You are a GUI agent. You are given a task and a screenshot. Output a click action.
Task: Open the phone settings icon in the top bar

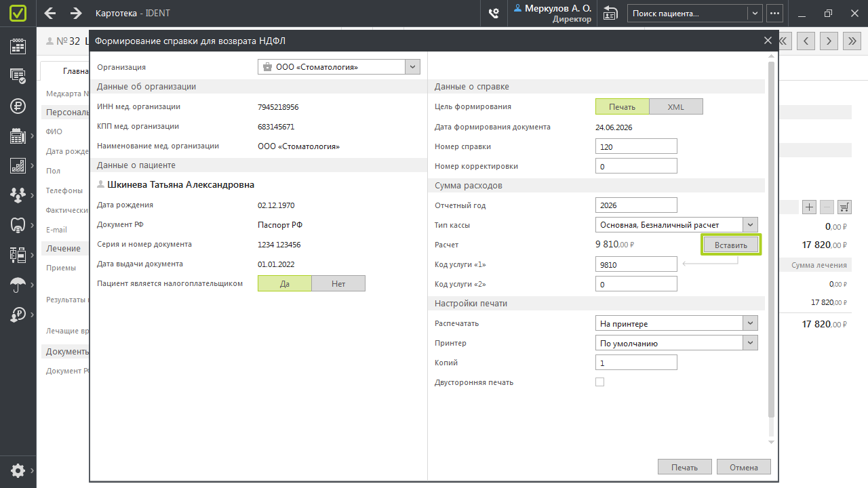tap(494, 14)
